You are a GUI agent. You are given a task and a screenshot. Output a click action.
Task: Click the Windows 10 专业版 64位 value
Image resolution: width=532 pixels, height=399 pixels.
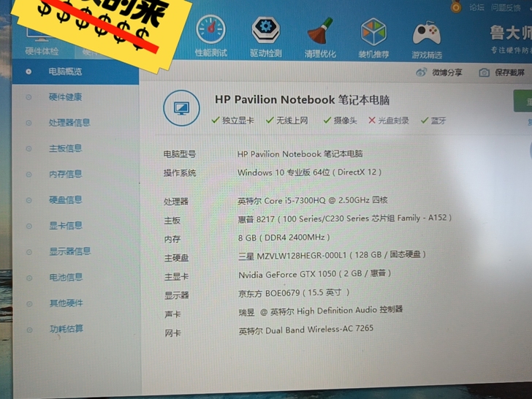[309, 172]
